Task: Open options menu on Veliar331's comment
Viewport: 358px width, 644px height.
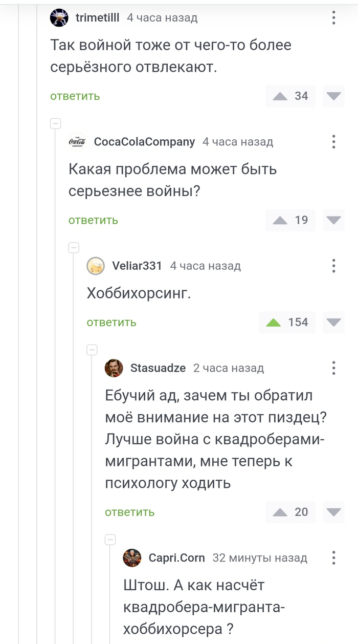Action: [333, 266]
